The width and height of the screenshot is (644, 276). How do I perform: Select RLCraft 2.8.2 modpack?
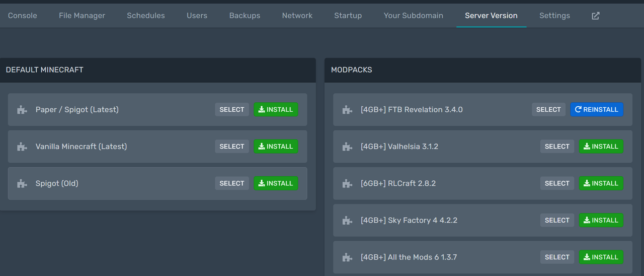pyautogui.click(x=557, y=183)
